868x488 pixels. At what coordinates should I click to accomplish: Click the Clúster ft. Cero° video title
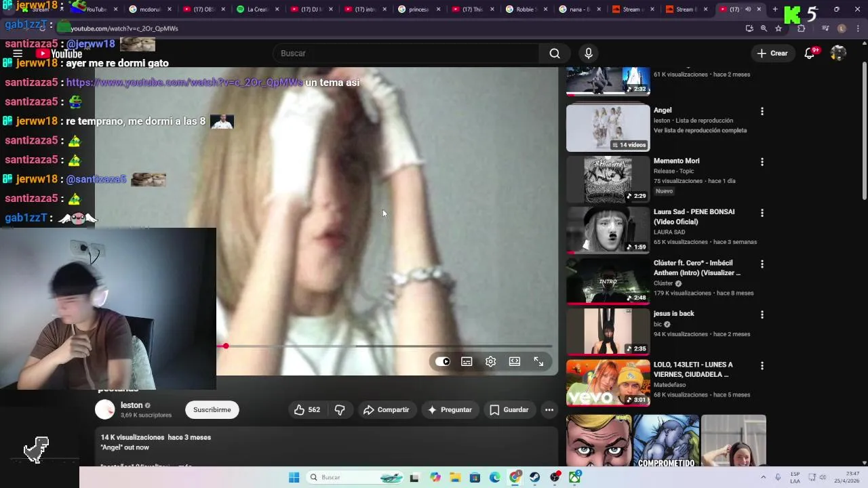[x=697, y=268]
